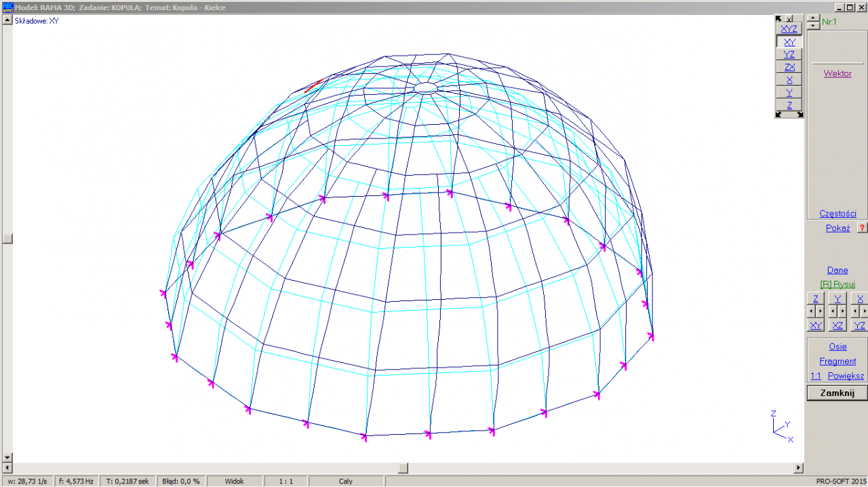The image size is (868, 487).
Task: Select the ZX components option
Action: [789, 67]
